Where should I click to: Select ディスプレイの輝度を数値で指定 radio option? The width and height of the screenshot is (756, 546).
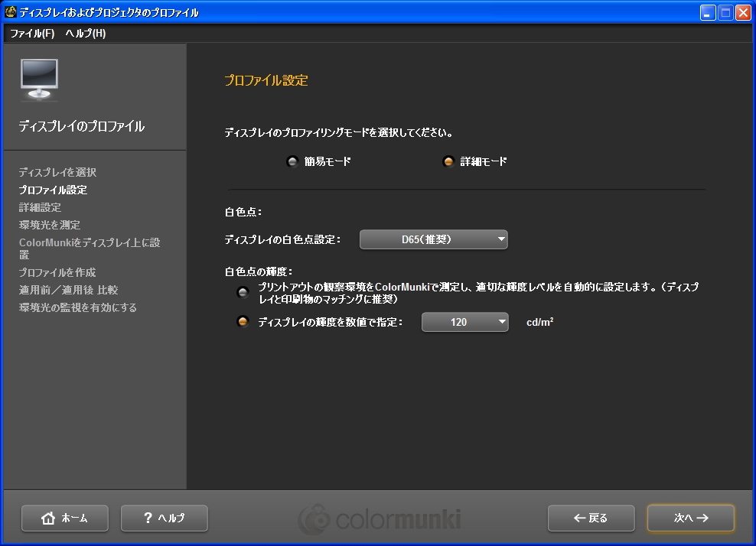pos(243,321)
